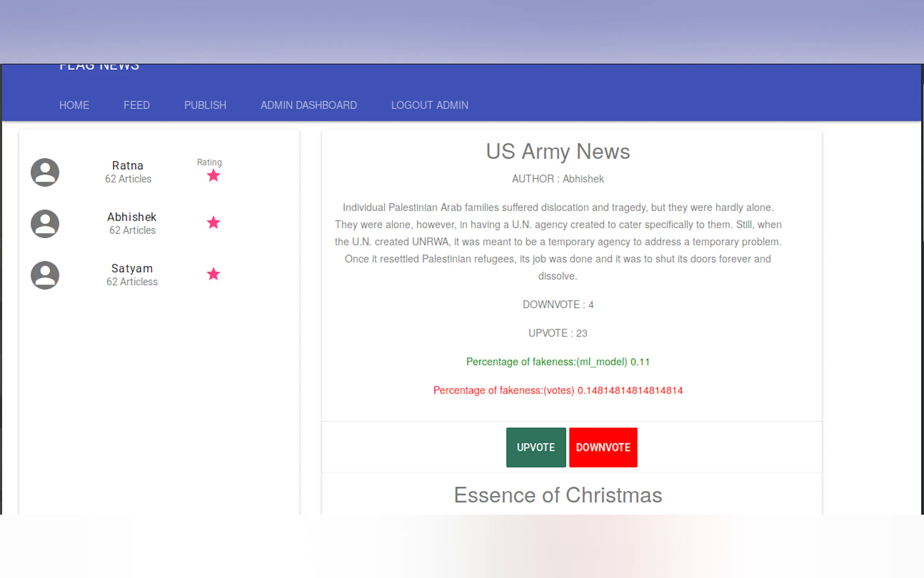
Task: Click Satyam's profile avatar icon
Action: coord(45,275)
